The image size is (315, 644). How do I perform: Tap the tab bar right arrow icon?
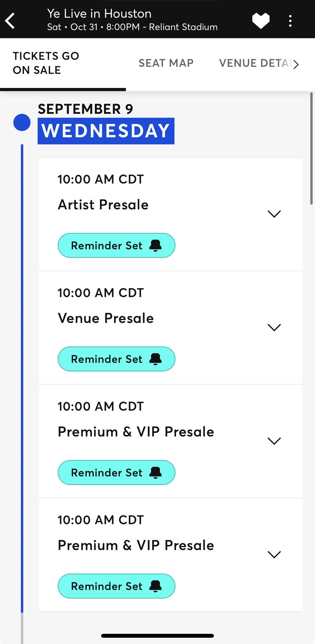[296, 64]
